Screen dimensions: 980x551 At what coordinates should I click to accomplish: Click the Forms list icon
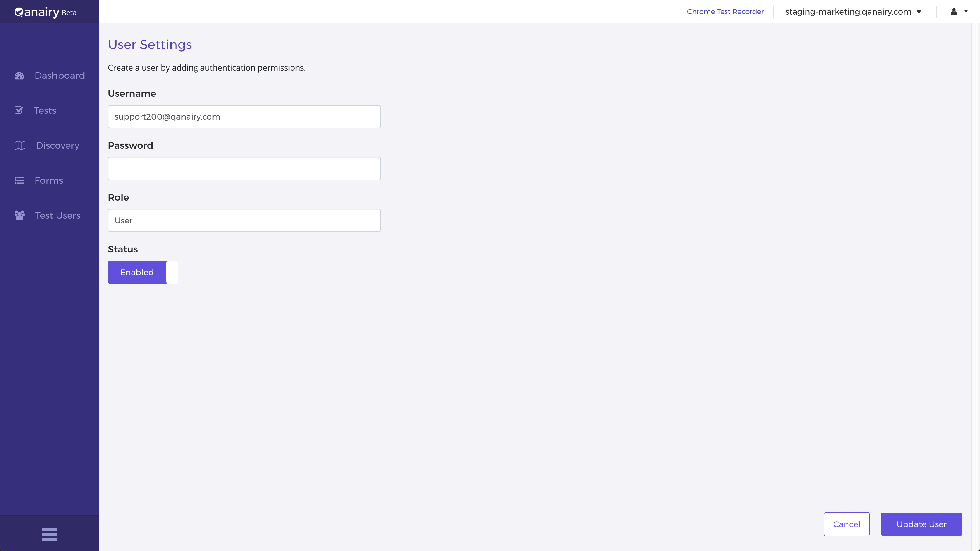(20, 180)
